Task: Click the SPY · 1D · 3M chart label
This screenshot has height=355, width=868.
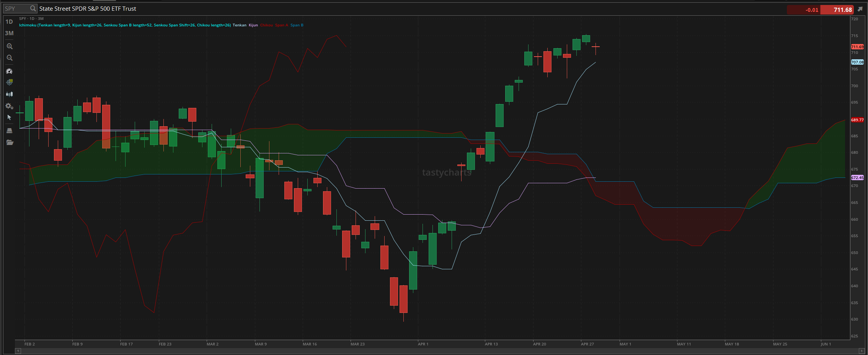Action: tap(31, 18)
